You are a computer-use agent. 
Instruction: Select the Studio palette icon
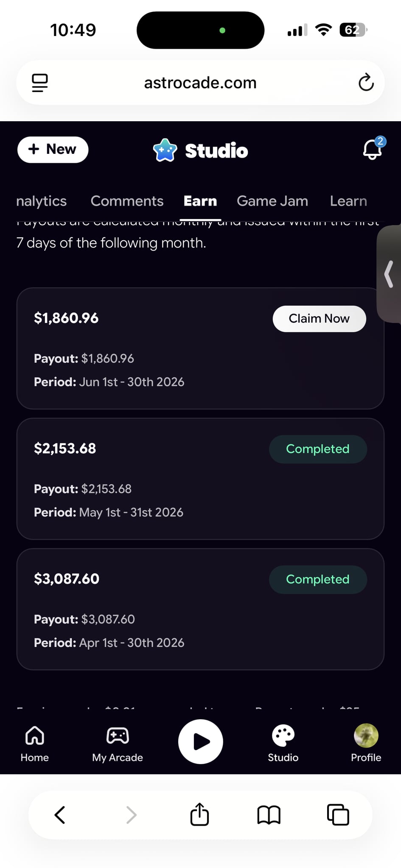pos(283,735)
